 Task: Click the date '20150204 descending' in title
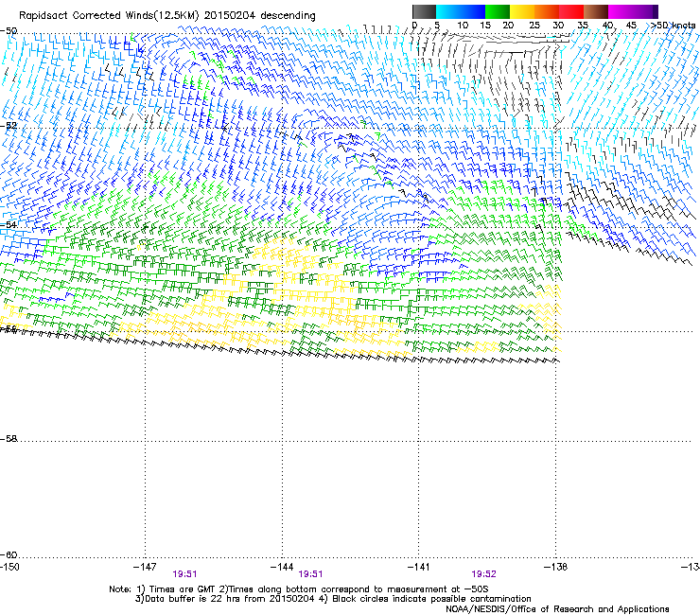pyautogui.click(x=260, y=16)
